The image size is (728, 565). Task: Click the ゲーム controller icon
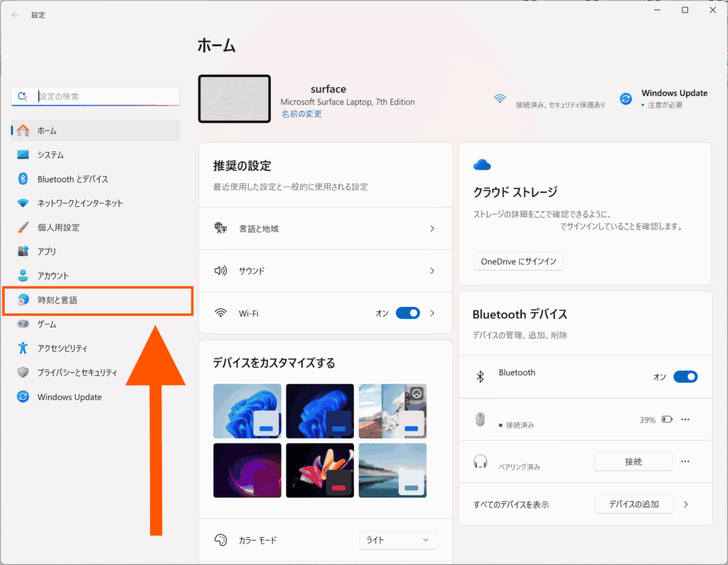pyautogui.click(x=23, y=323)
